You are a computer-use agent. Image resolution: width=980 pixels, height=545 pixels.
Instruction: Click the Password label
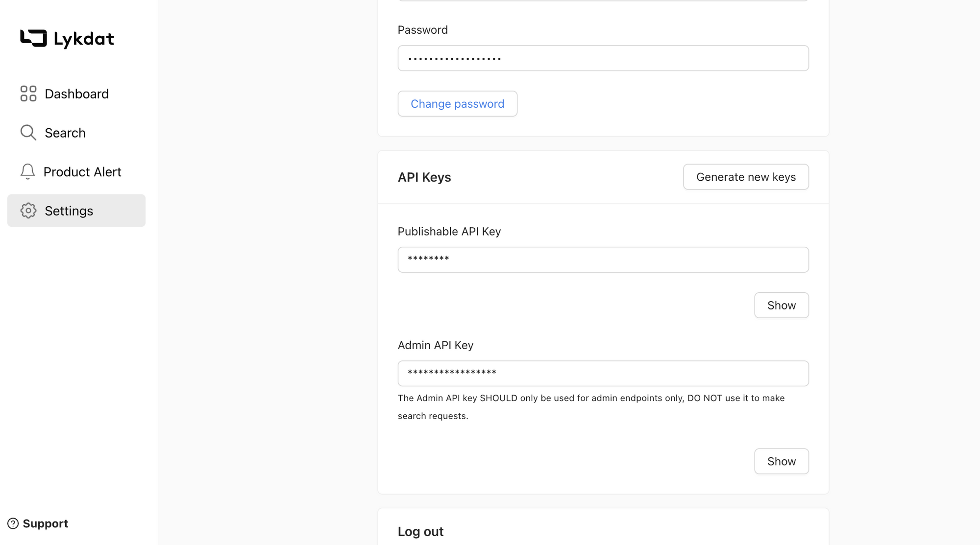point(423,30)
